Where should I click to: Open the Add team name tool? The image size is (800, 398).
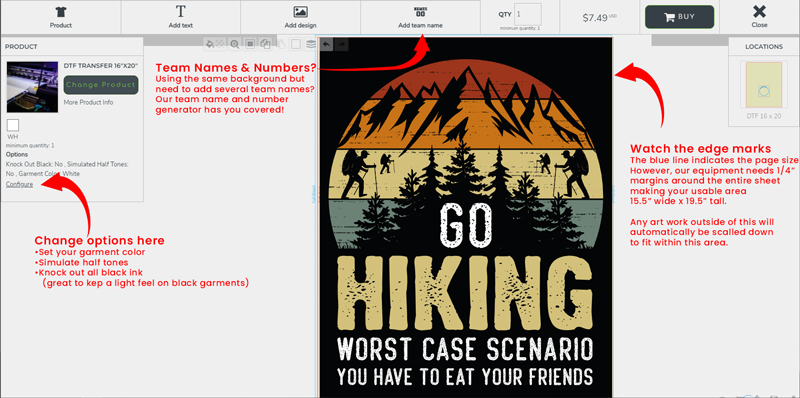[420, 17]
